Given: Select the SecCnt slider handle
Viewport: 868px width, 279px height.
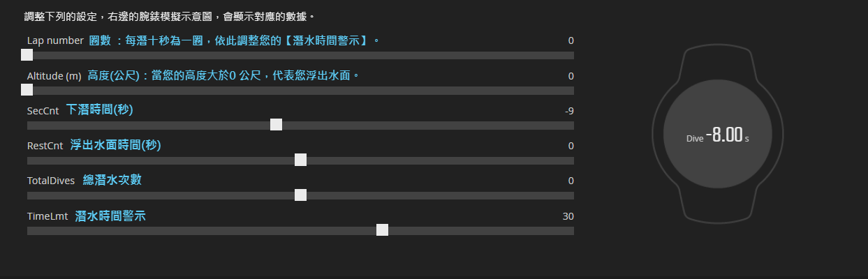Looking at the screenshot, I should pos(276,125).
